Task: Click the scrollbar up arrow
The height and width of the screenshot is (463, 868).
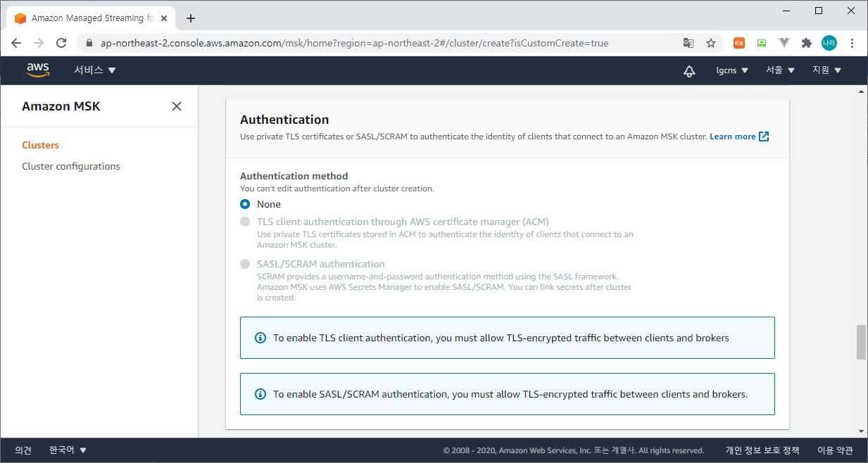Action: 861,91
